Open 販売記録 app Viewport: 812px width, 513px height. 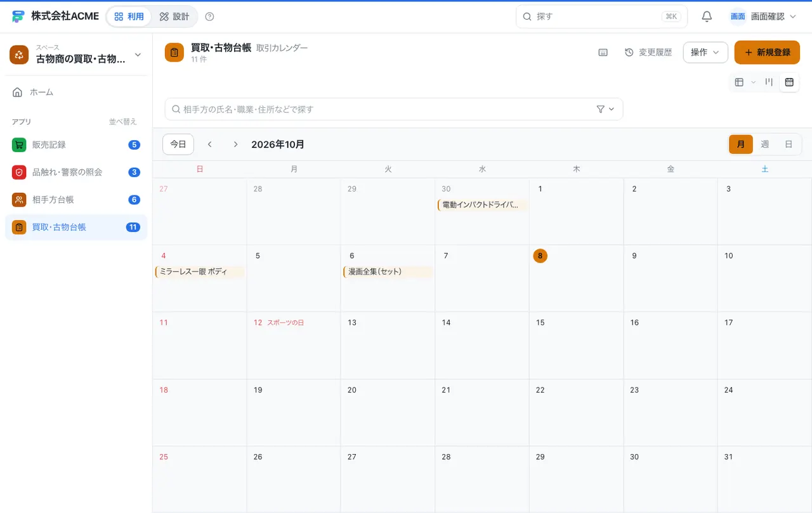pyautogui.click(x=76, y=145)
